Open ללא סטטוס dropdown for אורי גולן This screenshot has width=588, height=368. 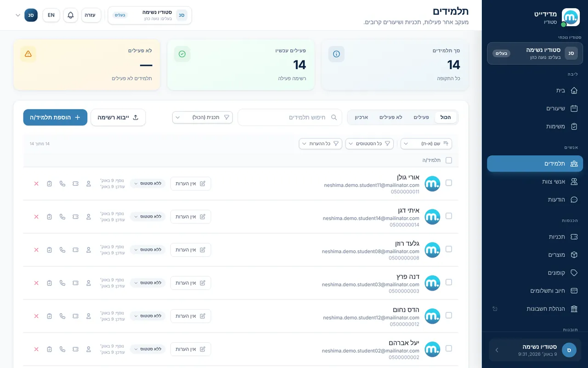[x=148, y=184]
